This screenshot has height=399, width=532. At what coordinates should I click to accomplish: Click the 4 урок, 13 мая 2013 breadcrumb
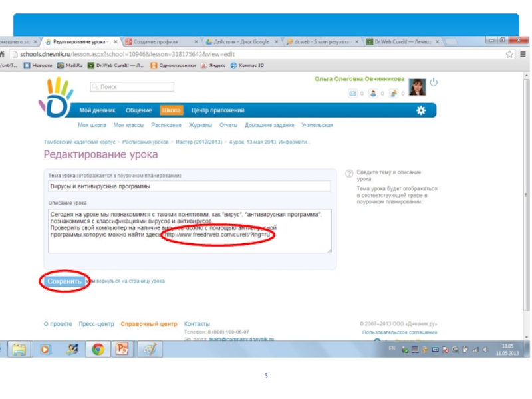pos(269,142)
